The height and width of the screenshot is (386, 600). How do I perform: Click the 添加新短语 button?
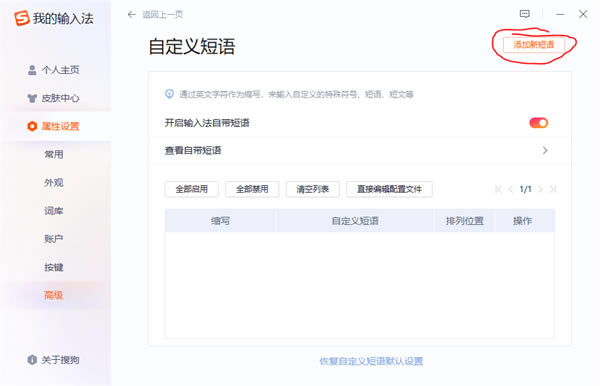click(x=533, y=45)
